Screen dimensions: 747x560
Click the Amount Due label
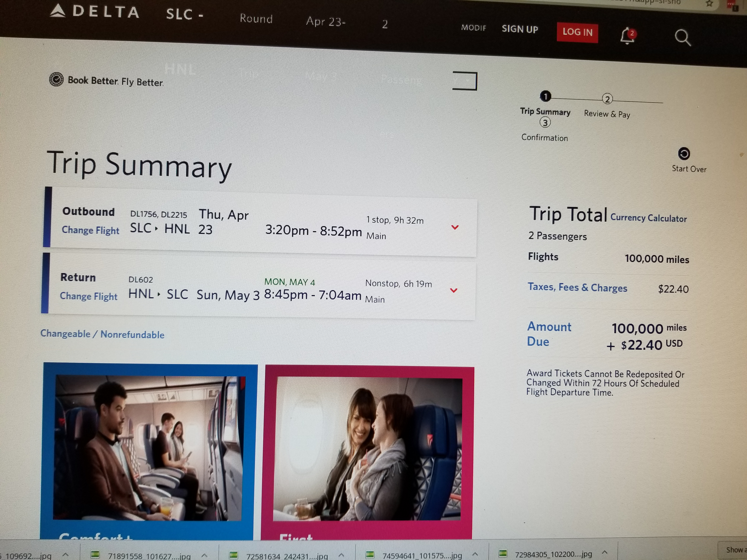pyautogui.click(x=549, y=334)
